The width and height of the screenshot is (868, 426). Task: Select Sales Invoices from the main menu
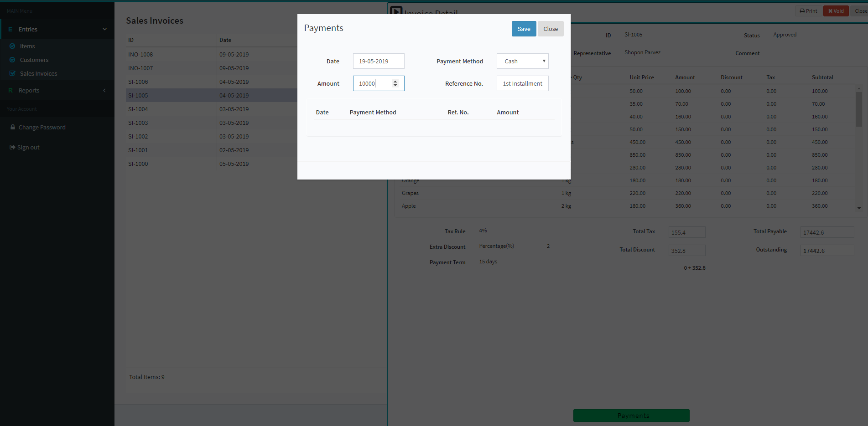pos(38,73)
